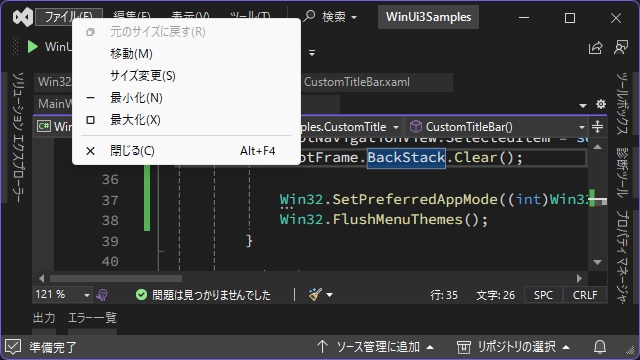The height and width of the screenshot is (360, 640).
Task: Open the Visual Studio logo icon
Action: coord(22,18)
